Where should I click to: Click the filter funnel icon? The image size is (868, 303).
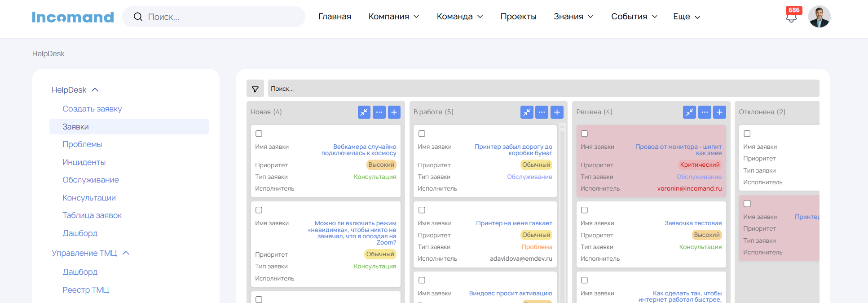[255, 89]
